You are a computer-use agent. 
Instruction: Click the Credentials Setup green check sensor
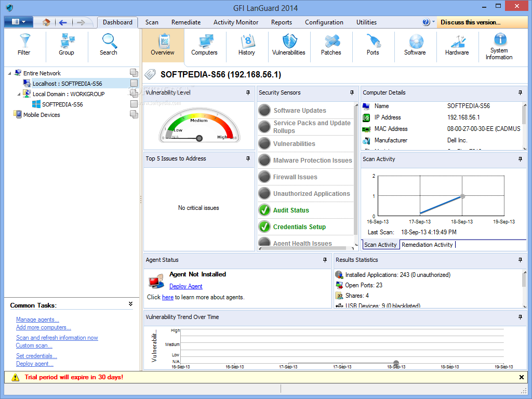pos(264,227)
